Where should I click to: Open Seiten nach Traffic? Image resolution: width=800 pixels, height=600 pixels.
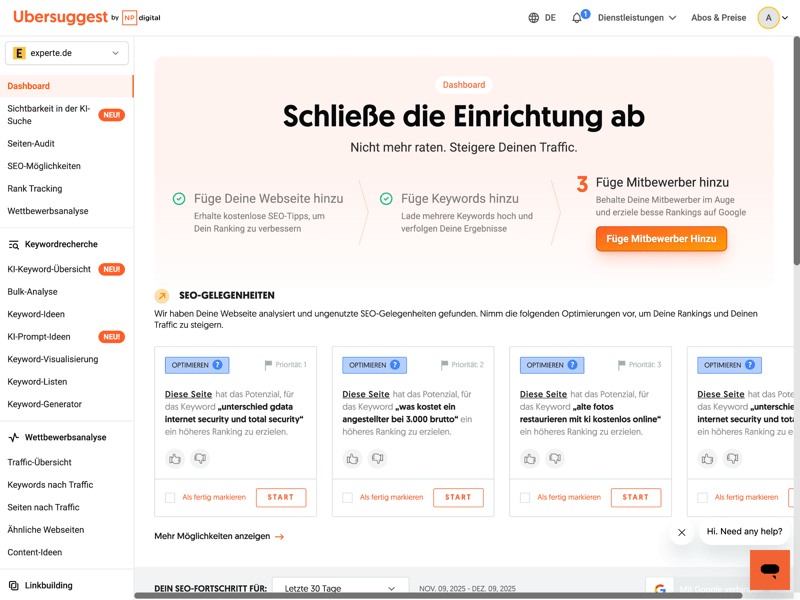[43, 507]
